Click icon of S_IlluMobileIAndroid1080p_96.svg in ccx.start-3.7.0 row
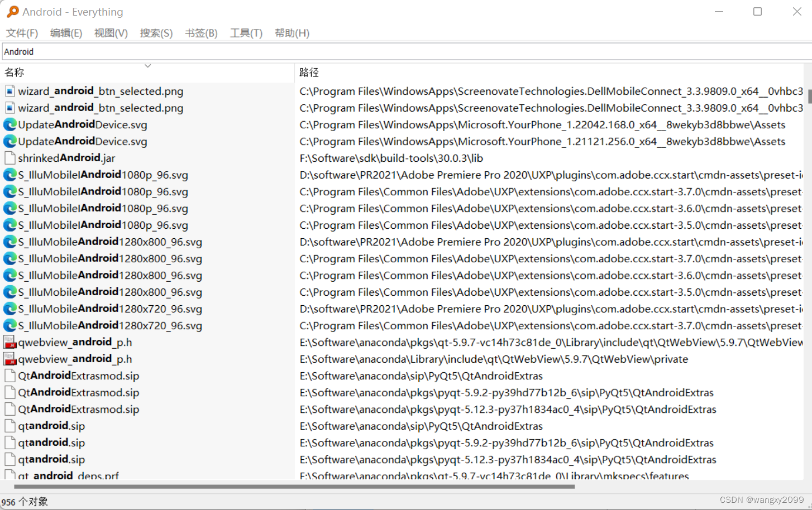Image resolution: width=812 pixels, height=510 pixels. [10, 191]
